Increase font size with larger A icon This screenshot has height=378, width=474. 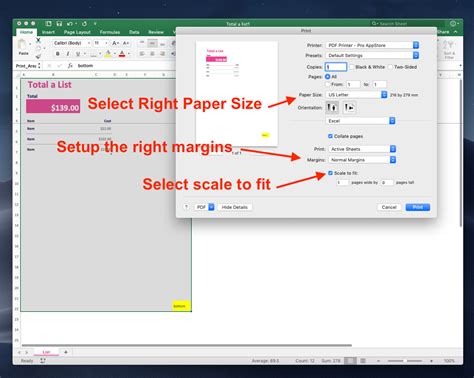click(x=115, y=43)
